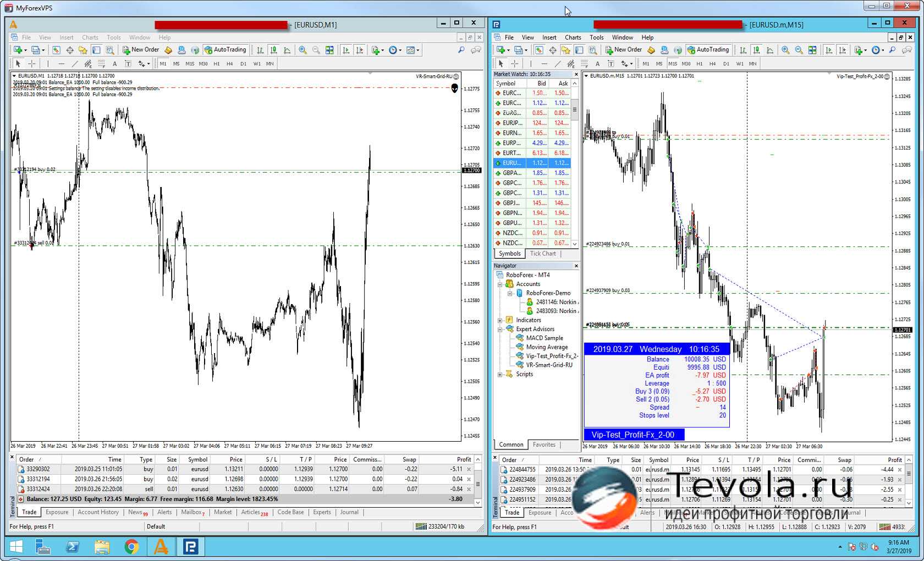The height and width of the screenshot is (561, 924).
Task: Enable Auto Scroll chart icon in right toolbar
Action: click(x=829, y=50)
